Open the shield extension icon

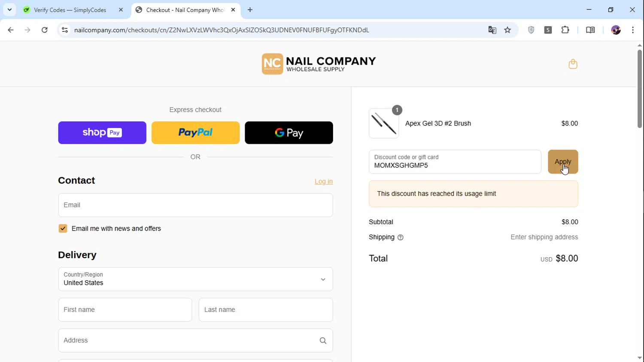click(x=531, y=30)
